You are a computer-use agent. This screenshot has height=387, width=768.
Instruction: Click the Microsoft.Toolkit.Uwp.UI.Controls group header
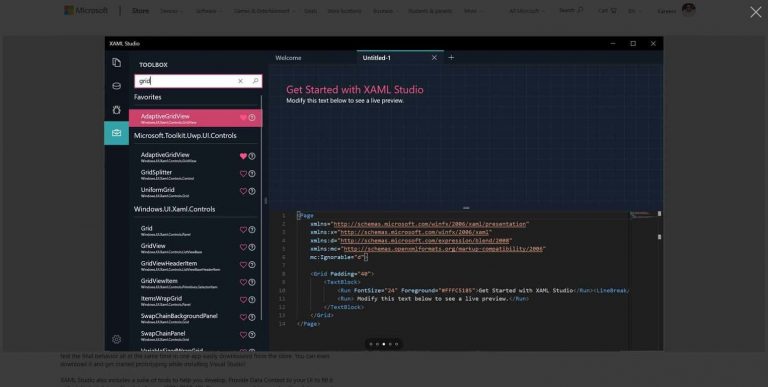click(x=185, y=136)
